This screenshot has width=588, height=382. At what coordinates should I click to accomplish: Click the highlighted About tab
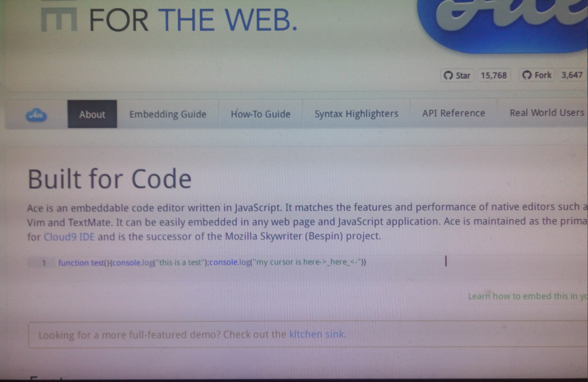point(92,114)
